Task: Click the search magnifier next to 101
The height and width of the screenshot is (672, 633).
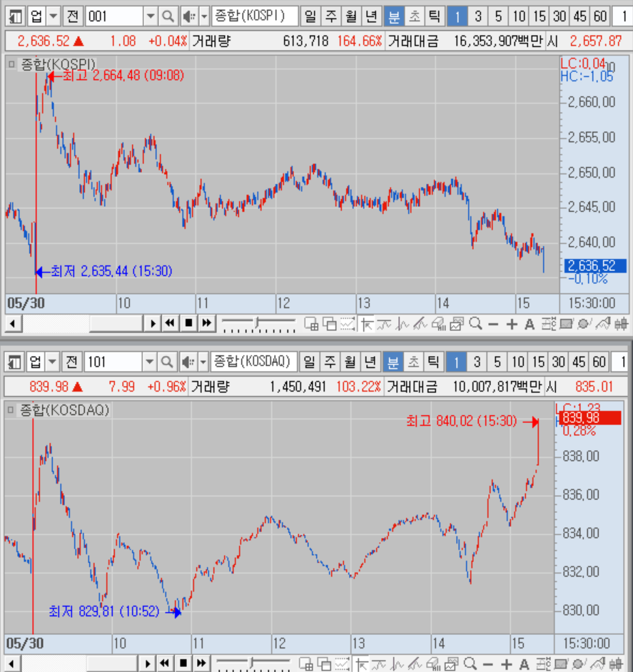Action: [x=167, y=362]
